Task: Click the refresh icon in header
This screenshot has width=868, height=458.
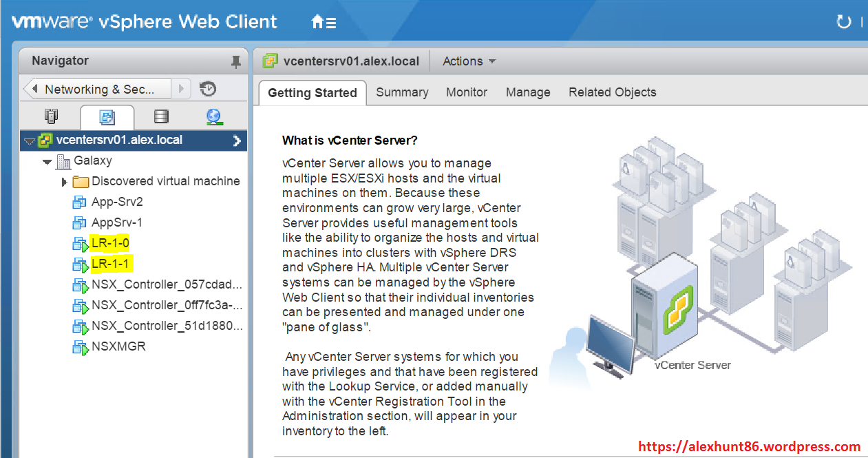Action: tap(844, 22)
